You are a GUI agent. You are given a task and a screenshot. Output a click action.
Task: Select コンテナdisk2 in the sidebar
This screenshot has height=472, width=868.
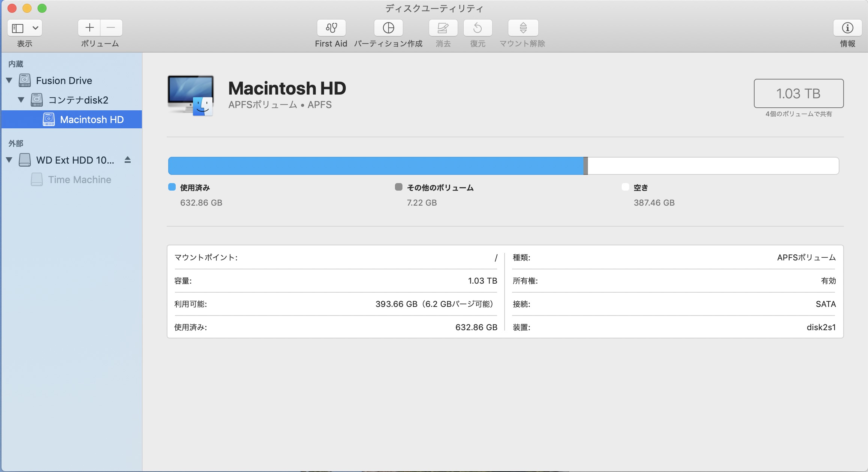(x=78, y=100)
